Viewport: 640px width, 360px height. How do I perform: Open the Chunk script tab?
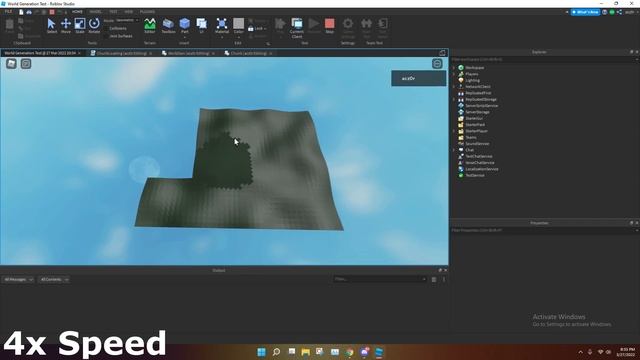(248, 53)
